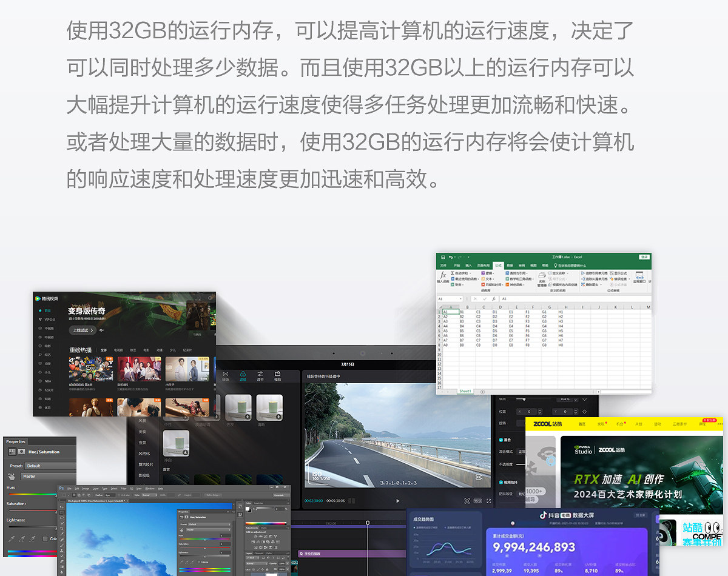
Task: Open the 其他函数 more functions dropdown in Excel
Action: coord(515,284)
